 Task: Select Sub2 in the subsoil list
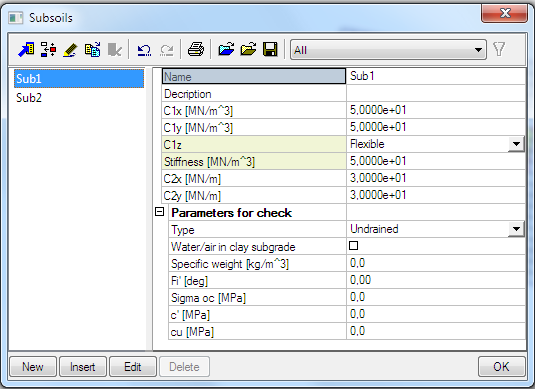(x=29, y=98)
